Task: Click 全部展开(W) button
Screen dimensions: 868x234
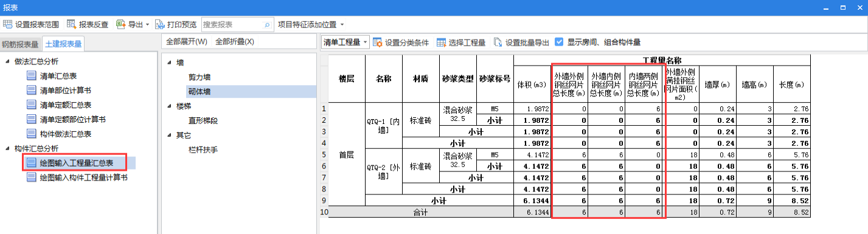Action: (187, 42)
